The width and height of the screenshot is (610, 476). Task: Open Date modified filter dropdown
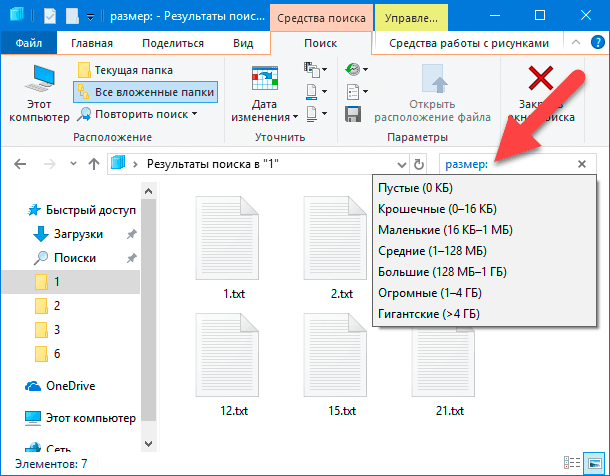pyautogui.click(x=265, y=93)
